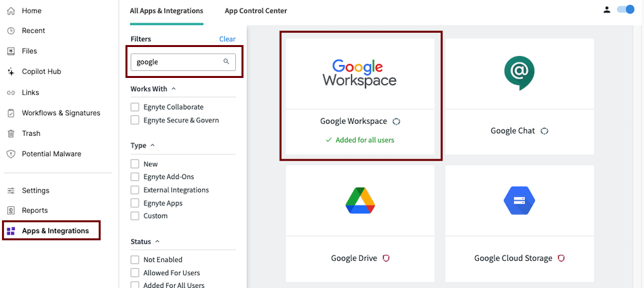The image size is (644, 288).
Task: Check the Not Enabled status checkbox
Action: click(x=135, y=260)
